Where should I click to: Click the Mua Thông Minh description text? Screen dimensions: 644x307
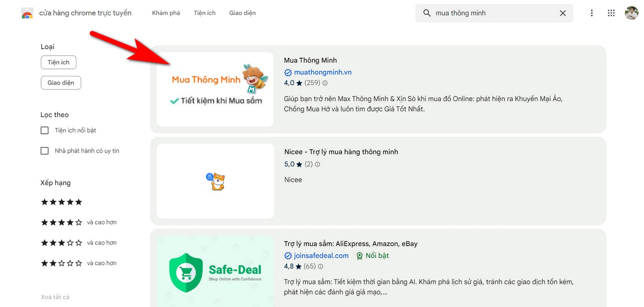point(423,104)
